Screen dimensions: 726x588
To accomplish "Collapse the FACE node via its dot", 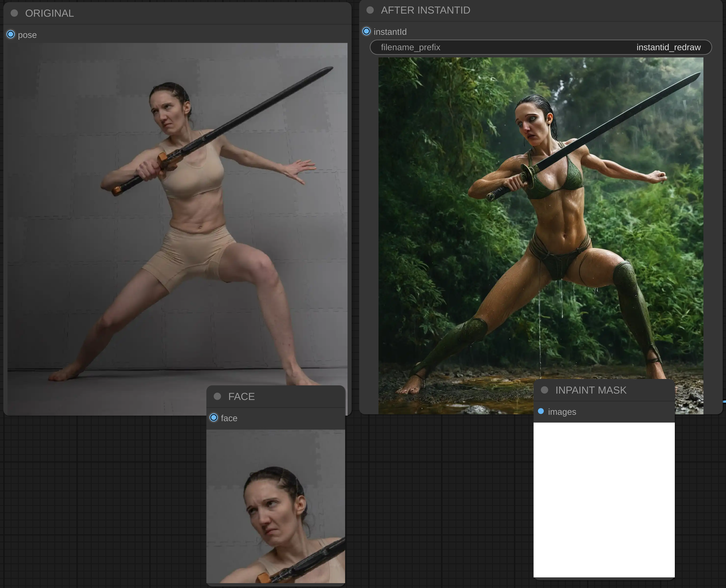I will pyautogui.click(x=218, y=396).
